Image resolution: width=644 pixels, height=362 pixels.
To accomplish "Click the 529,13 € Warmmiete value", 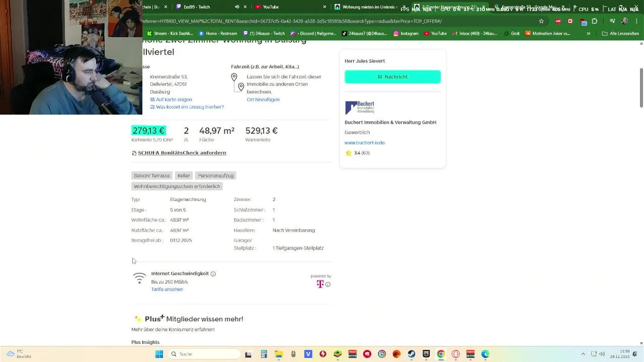I will (x=262, y=131).
